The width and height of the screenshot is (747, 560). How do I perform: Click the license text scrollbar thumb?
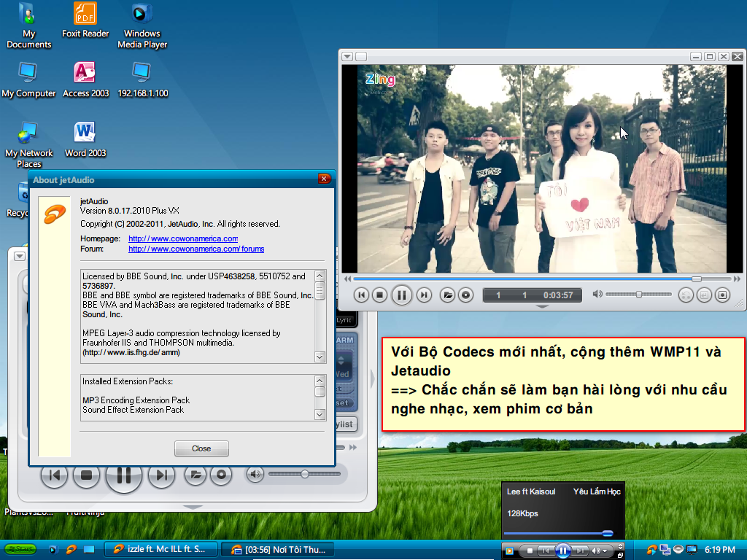tap(320, 290)
